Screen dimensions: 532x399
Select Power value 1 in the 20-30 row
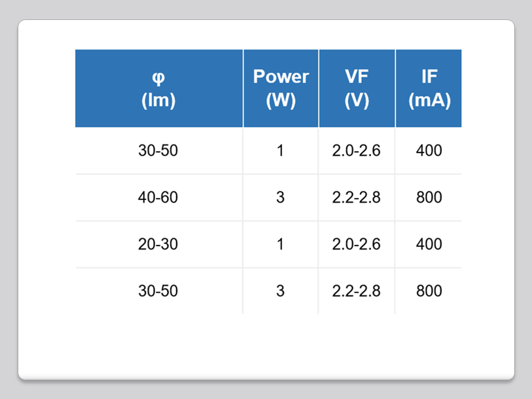pyautogui.click(x=280, y=244)
